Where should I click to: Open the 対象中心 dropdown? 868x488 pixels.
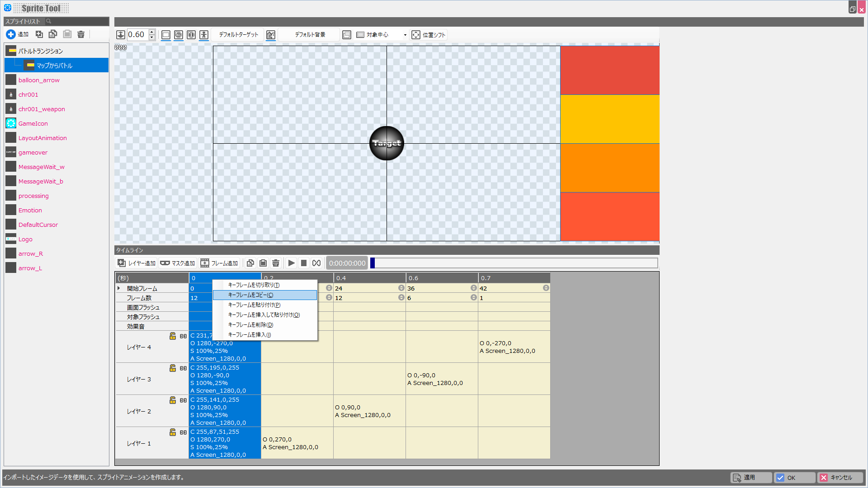click(405, 35)
